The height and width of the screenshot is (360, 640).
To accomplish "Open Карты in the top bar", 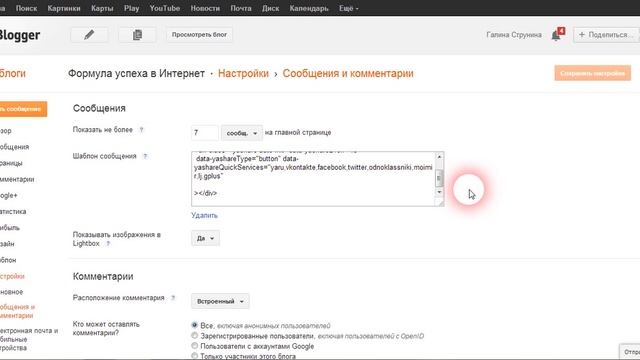I will pos(102,8).
